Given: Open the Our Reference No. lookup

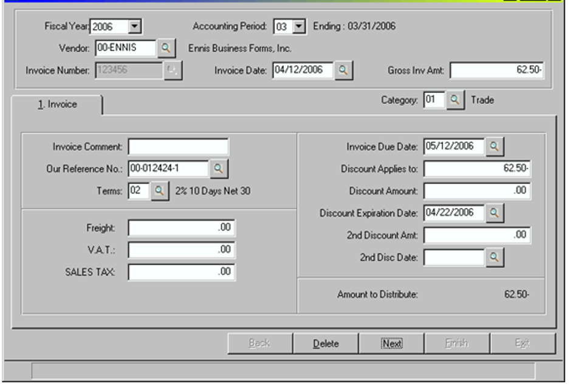Looking at the screenshot, I should (219, 169).
